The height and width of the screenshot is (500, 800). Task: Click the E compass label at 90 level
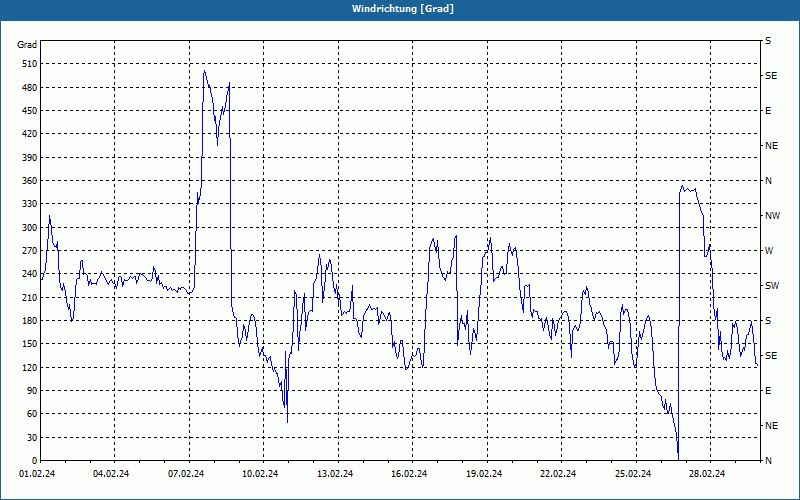768,391
